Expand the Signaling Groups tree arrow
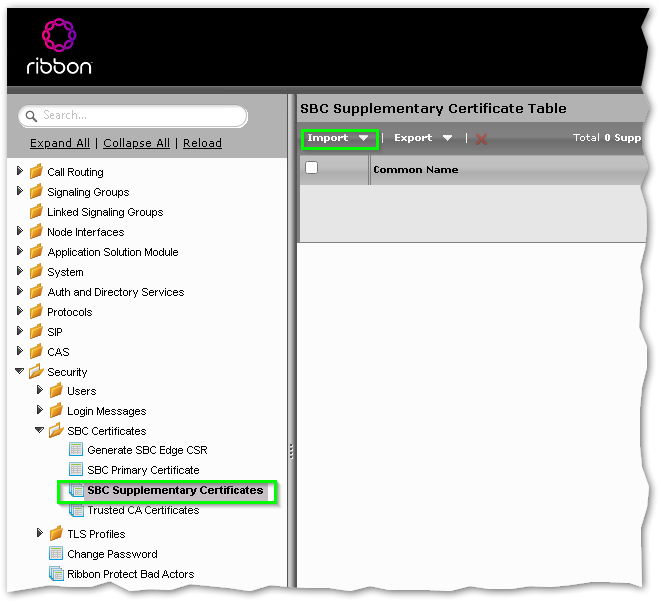Screen dimensions: 661x603 click(19, 191)
